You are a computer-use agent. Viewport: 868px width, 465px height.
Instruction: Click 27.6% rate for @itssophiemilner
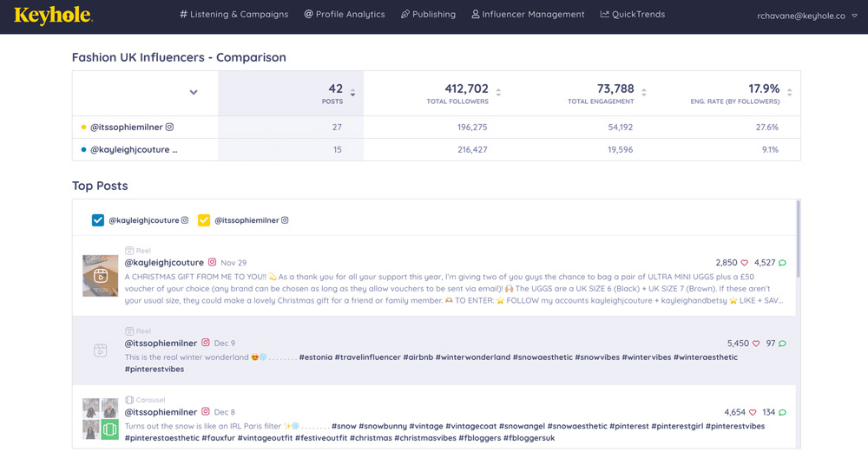point(767,128)
